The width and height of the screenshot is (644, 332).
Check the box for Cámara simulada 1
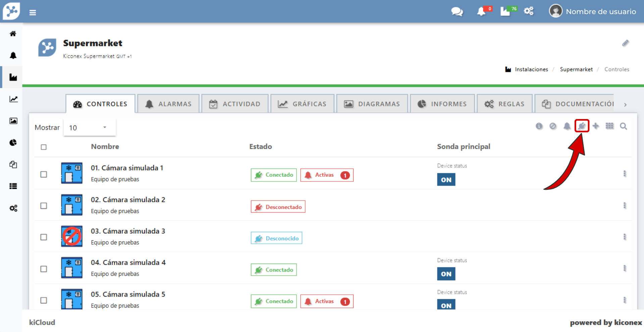44,174
